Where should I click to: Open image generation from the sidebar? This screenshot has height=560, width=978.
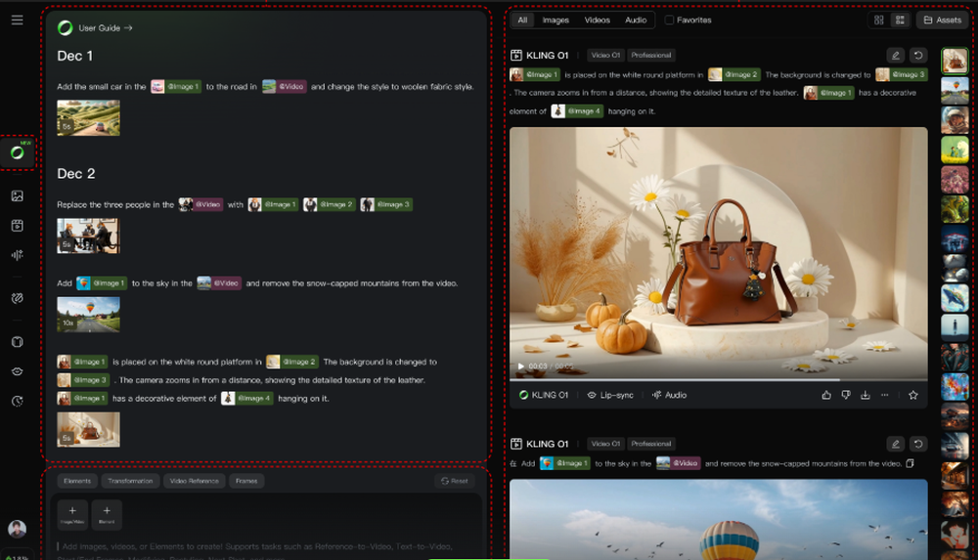click(x=18, y=195)
